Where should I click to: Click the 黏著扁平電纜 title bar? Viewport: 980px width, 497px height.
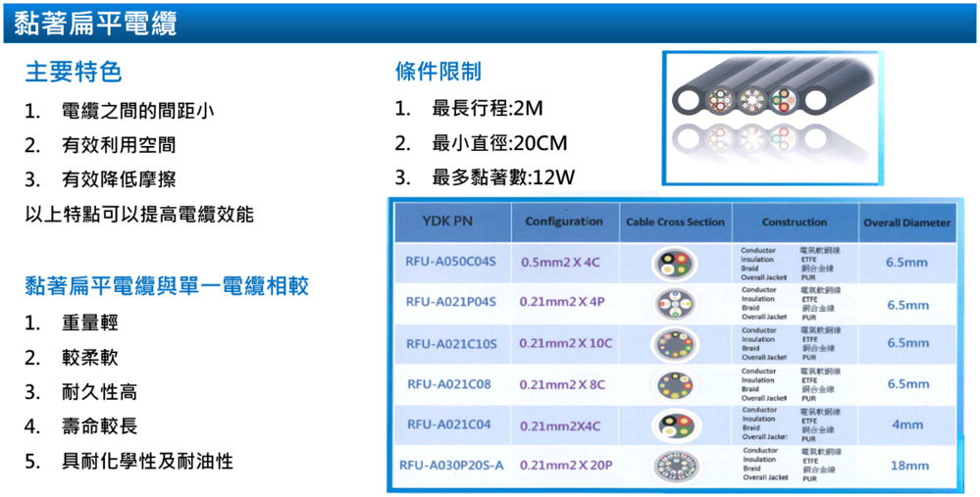coord(96,24)
